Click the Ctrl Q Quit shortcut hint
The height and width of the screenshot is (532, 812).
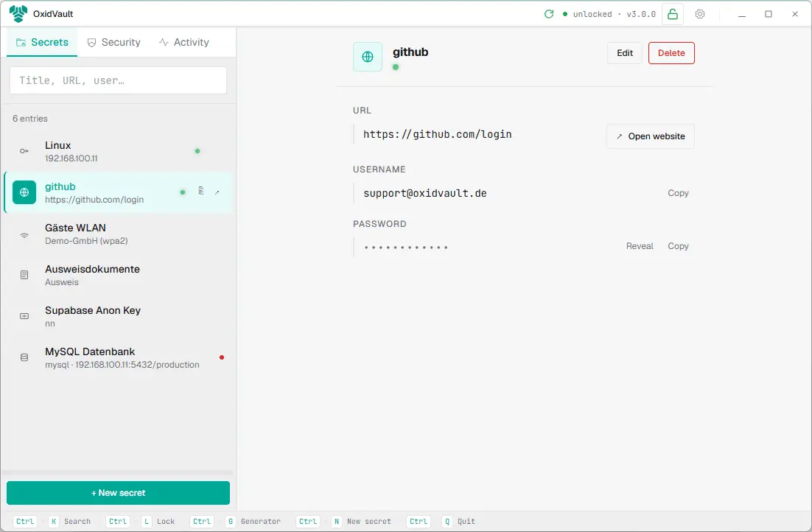(441, 521)
